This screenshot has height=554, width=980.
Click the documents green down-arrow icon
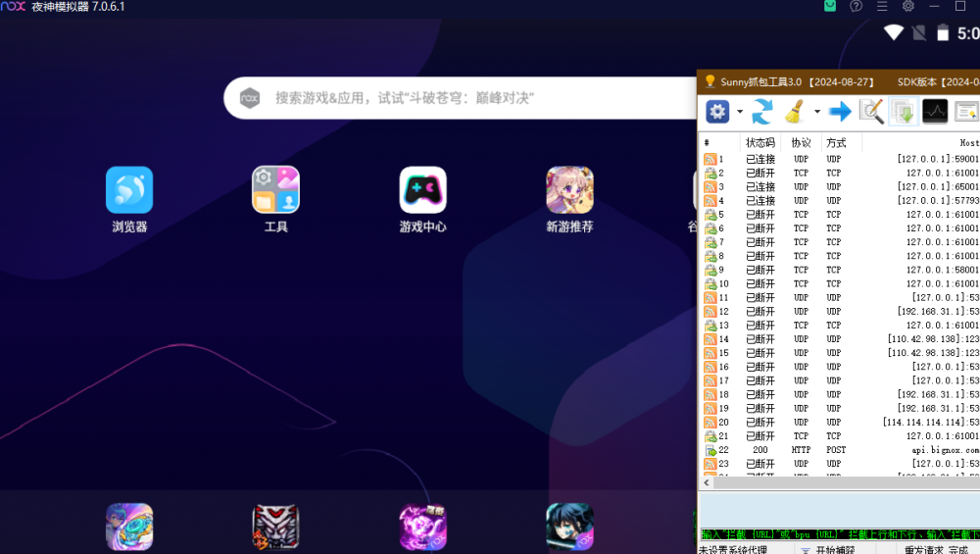point(904,112)
